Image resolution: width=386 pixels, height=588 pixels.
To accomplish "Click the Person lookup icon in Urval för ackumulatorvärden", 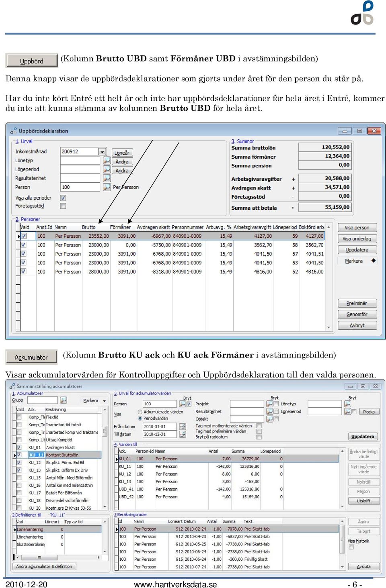I will [183, 404].
